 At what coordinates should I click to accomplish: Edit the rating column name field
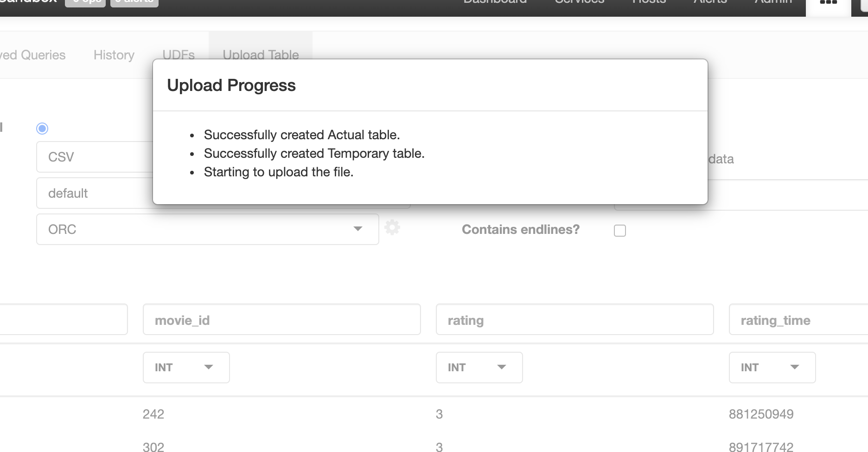(575, 319)
